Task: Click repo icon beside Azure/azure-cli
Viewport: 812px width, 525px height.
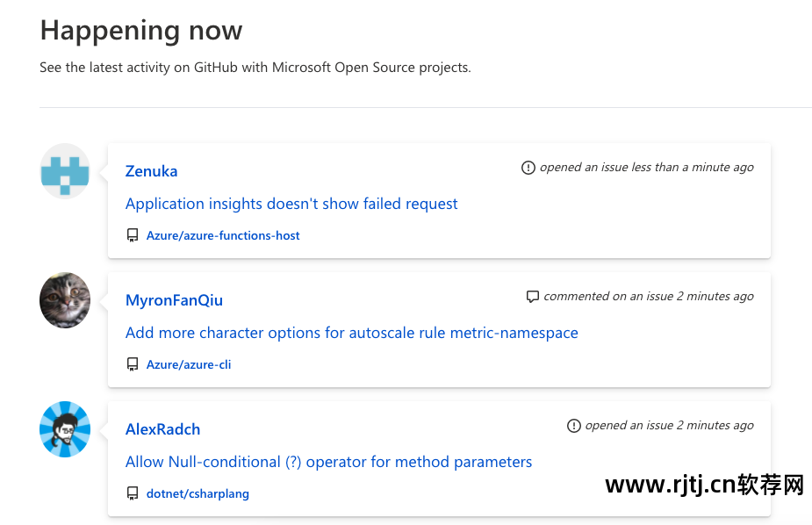Action: 133,364
